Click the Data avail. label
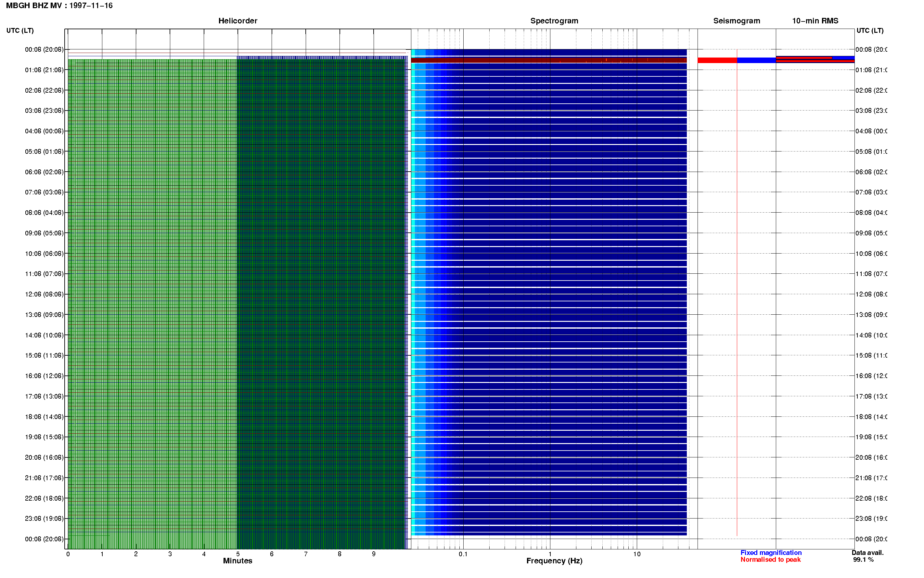The height and width of the screenshot is (578, 924). click(x=867, y=553)
